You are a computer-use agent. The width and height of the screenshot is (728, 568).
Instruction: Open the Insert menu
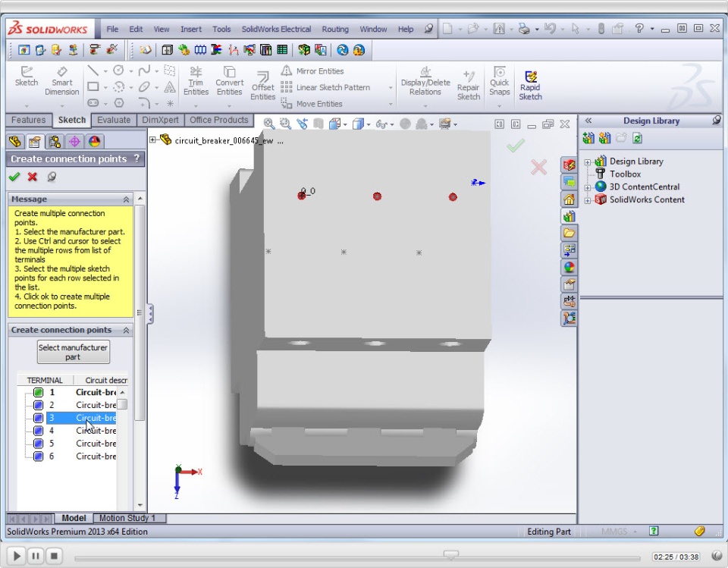pos(191,29)
